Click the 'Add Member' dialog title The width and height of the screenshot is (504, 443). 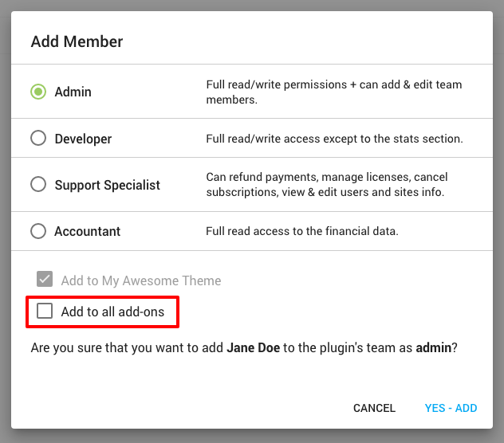click(x=77, y=41)
